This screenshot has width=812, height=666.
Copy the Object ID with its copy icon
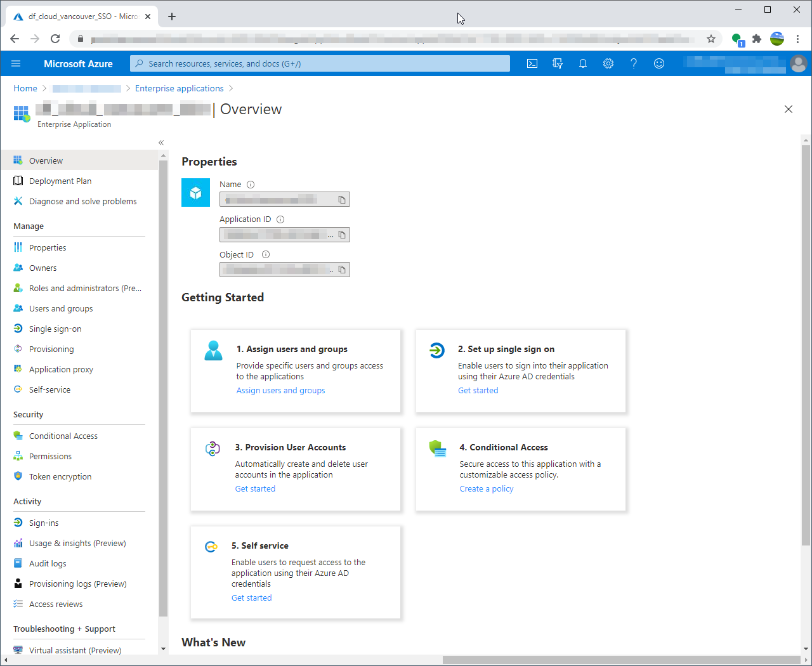pos(342,269)
